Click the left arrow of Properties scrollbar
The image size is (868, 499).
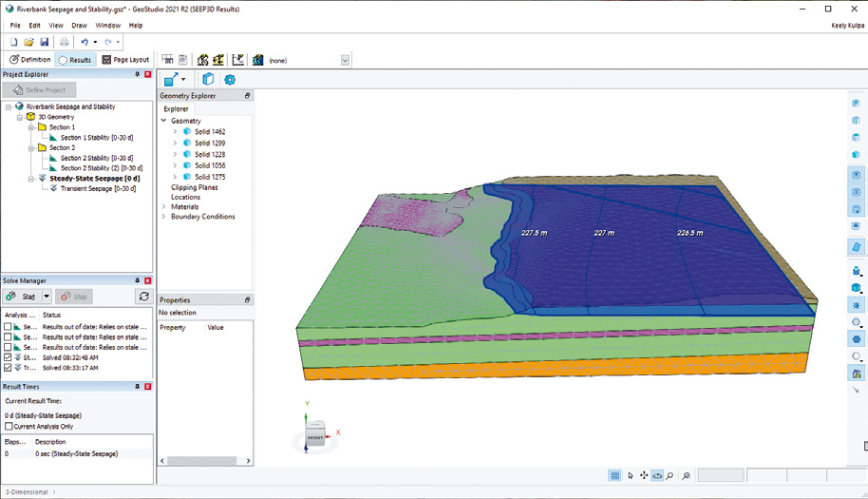point(162,461)
